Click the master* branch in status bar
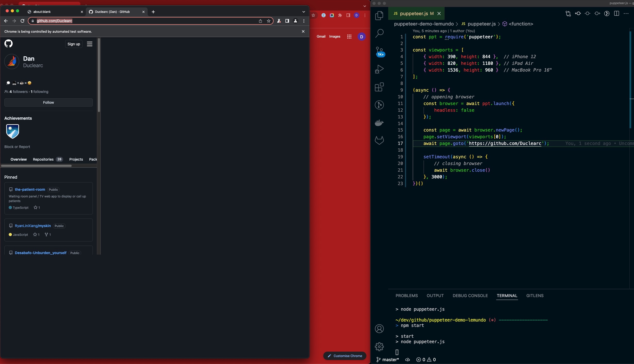The width and height of the screenshot is (634, 364). point(388,360)
